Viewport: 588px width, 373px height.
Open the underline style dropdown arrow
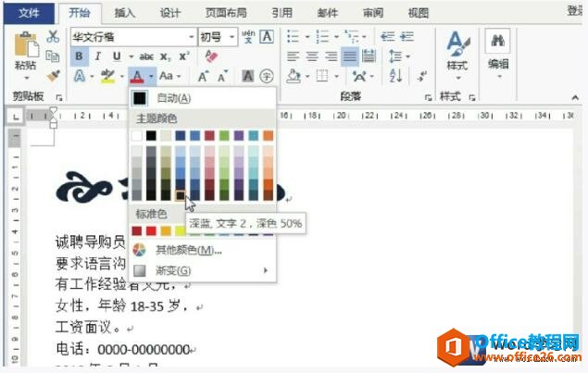click(131, 56)
